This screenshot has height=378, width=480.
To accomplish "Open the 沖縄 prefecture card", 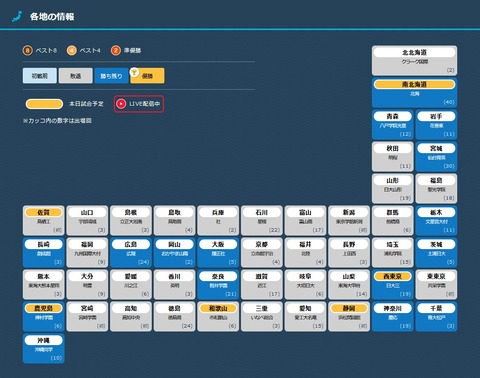I will coord(44,349).
